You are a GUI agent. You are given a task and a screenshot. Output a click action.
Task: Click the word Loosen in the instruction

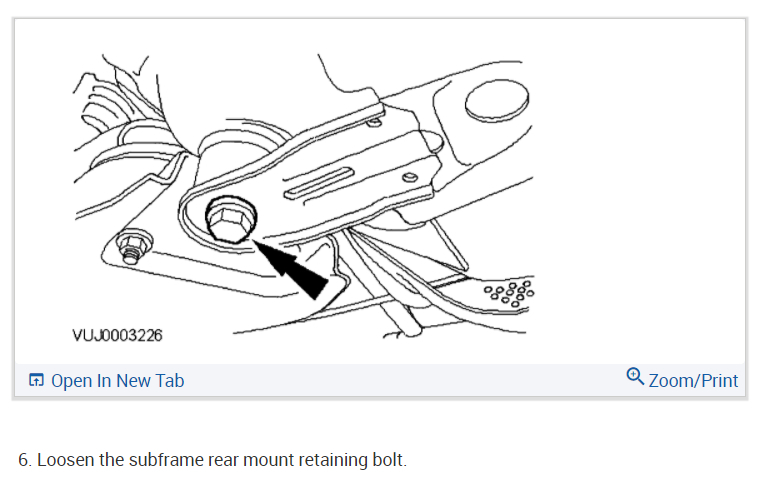pos(66,460)
